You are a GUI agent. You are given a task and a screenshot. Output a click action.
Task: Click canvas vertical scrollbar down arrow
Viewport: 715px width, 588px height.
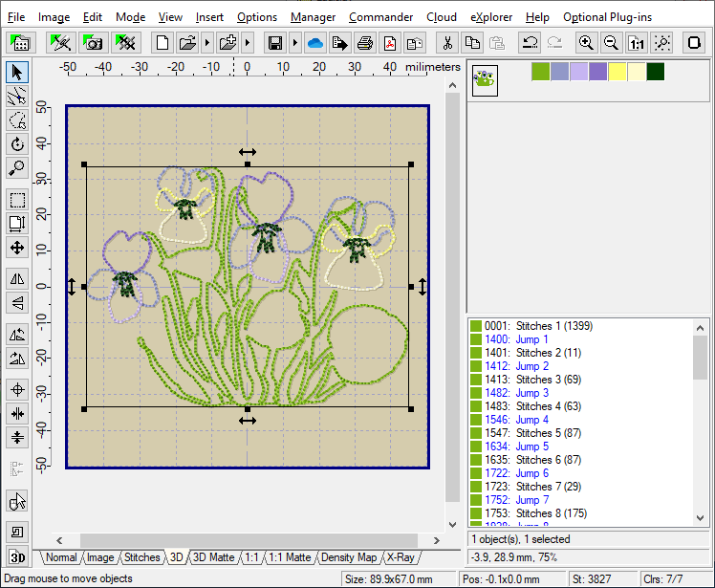[452, 525]
